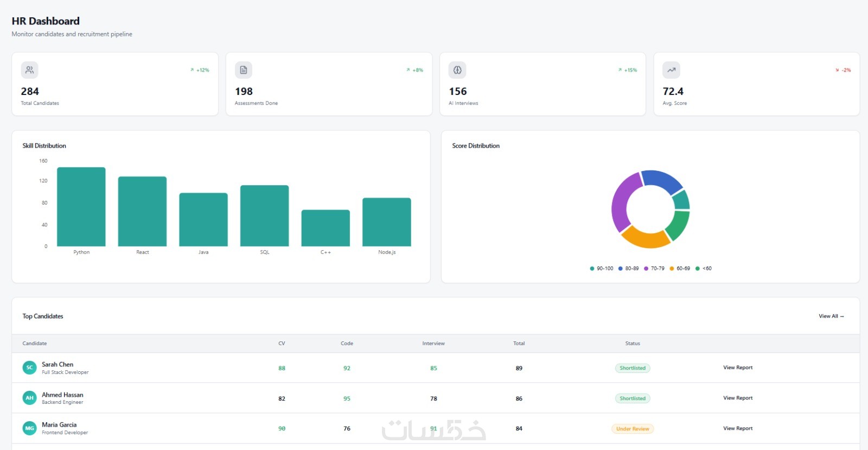
Task: Open Maria Garcia's View Report link
Action: 738,428
